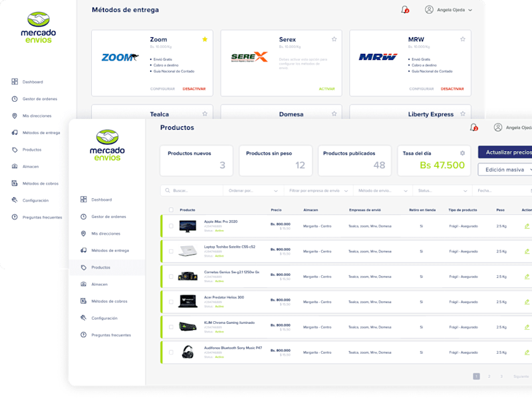Click Configuración wrench icon in front sidebar
This screenshot has width=532, height=399.
(x=84, y=318)
